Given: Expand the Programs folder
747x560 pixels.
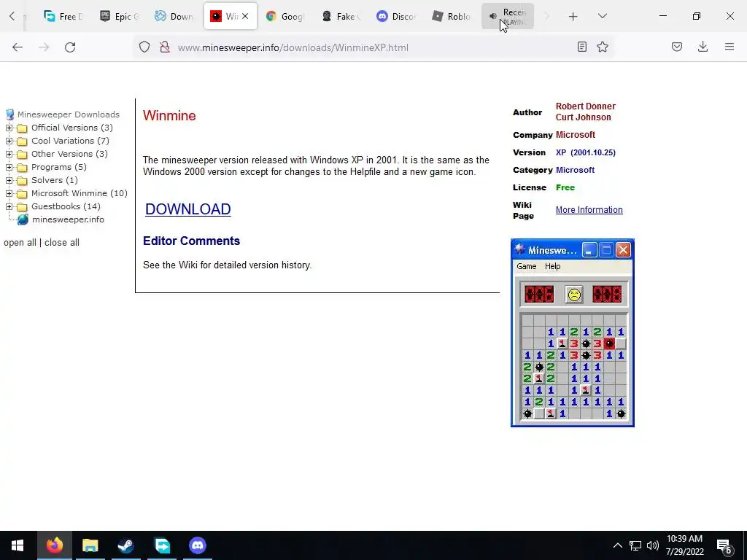Looking at the screenshot, I should [x=9, y=167].
